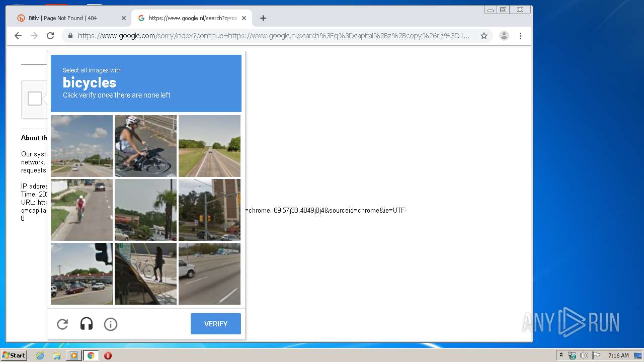The height and width of the screenshot is (362, 644).
Task: Switch to the audio challenge headphones icon
Action: tap(87, 324)
